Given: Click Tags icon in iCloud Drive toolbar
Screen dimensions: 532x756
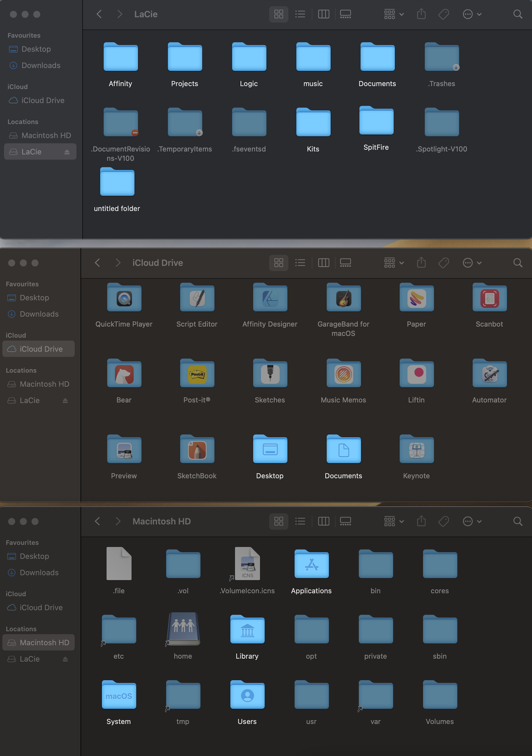Looking at the screenshot, I should click(x=444, y=263).
